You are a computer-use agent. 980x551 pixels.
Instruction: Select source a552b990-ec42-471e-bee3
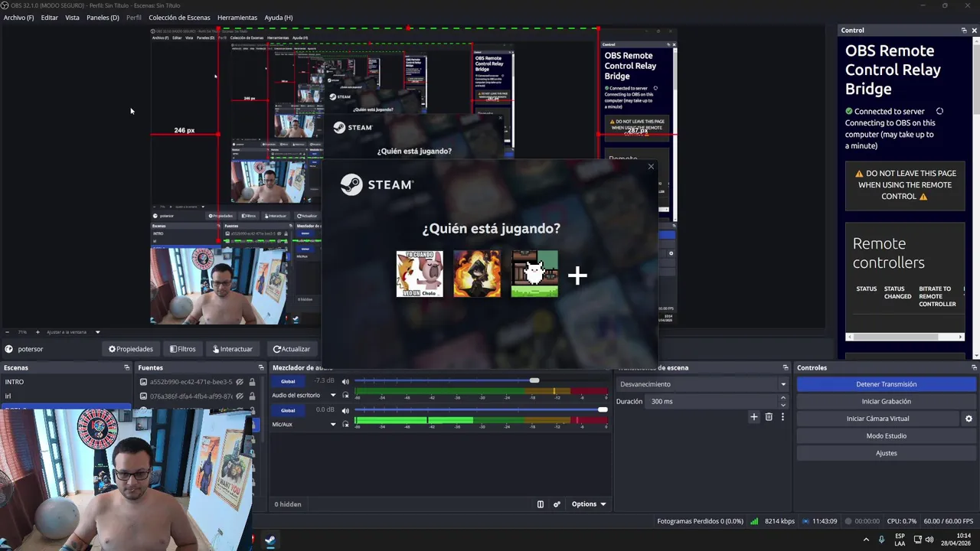point(191,382)
